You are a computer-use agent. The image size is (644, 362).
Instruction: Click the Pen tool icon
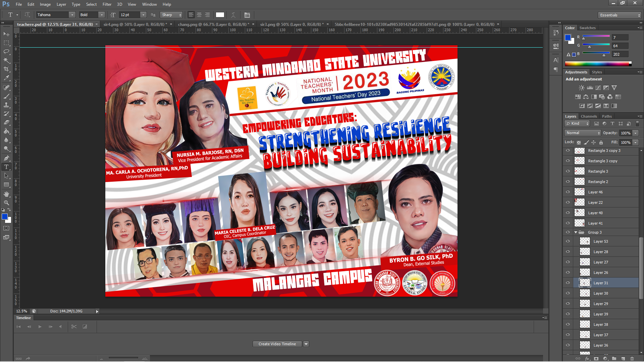(6, 158)
